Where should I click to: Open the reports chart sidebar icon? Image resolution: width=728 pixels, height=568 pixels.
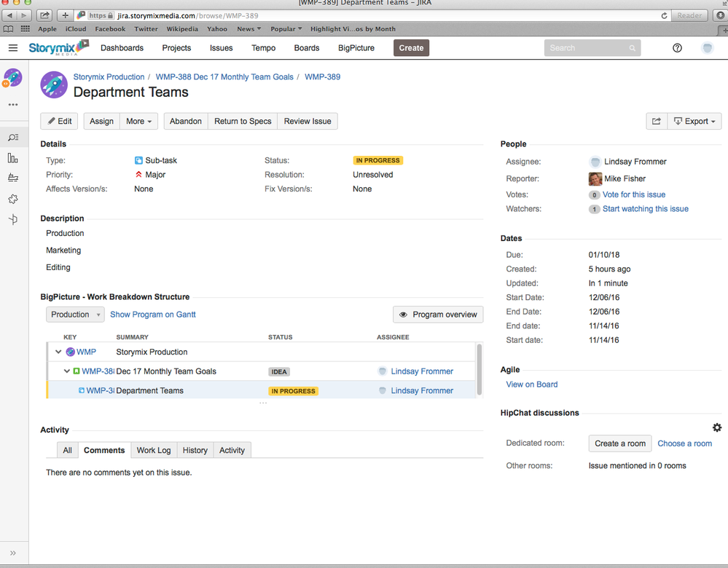(x=13, y=158)
